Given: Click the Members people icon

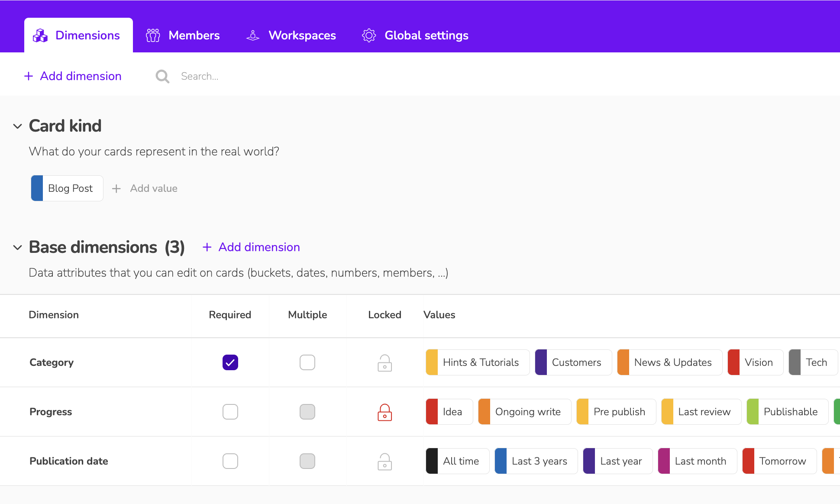Looking at the screenshot, I should (x=153, y=36).
